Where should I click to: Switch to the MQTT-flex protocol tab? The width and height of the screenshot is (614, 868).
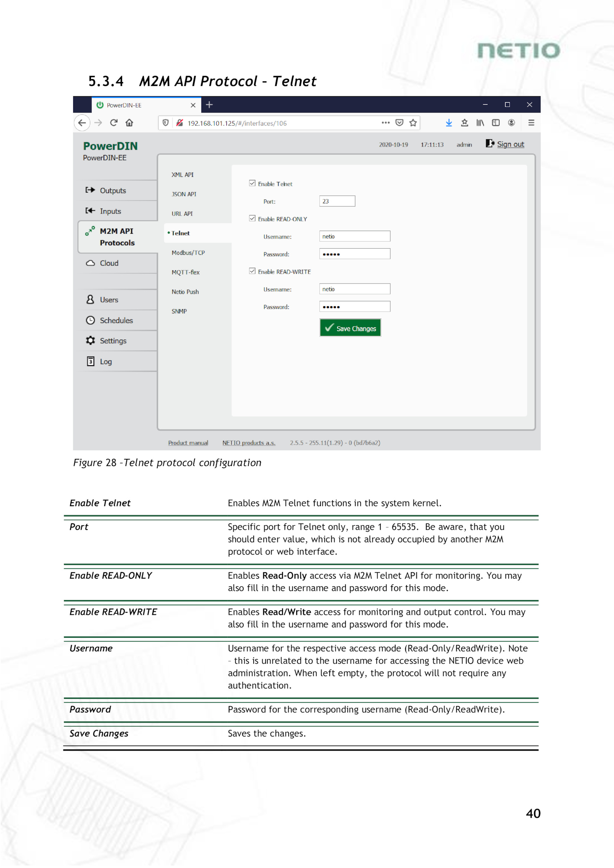[185, 272]
